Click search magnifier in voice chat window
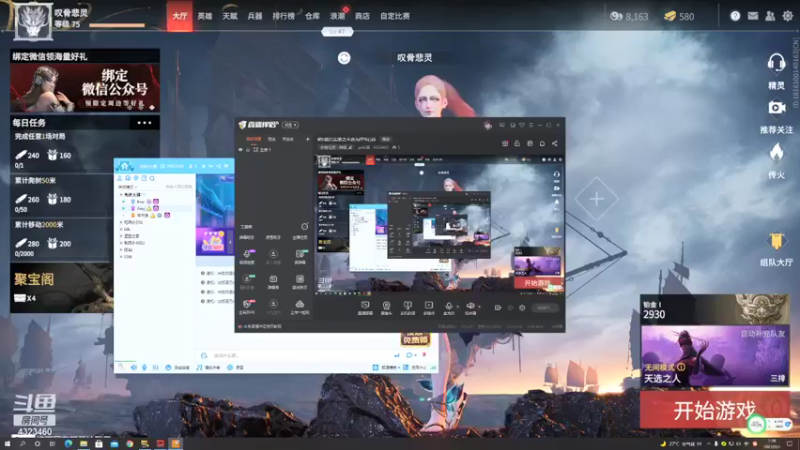This screenshot has height=450, width=800. pos(152,178)
